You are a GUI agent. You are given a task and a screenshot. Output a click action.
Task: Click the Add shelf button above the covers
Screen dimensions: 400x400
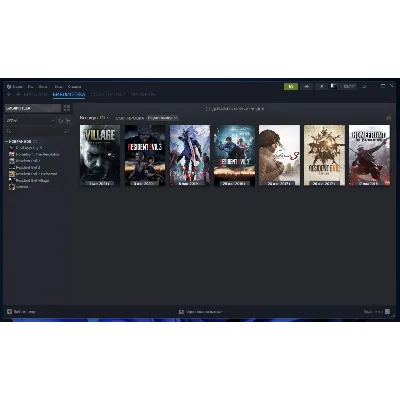235,109
